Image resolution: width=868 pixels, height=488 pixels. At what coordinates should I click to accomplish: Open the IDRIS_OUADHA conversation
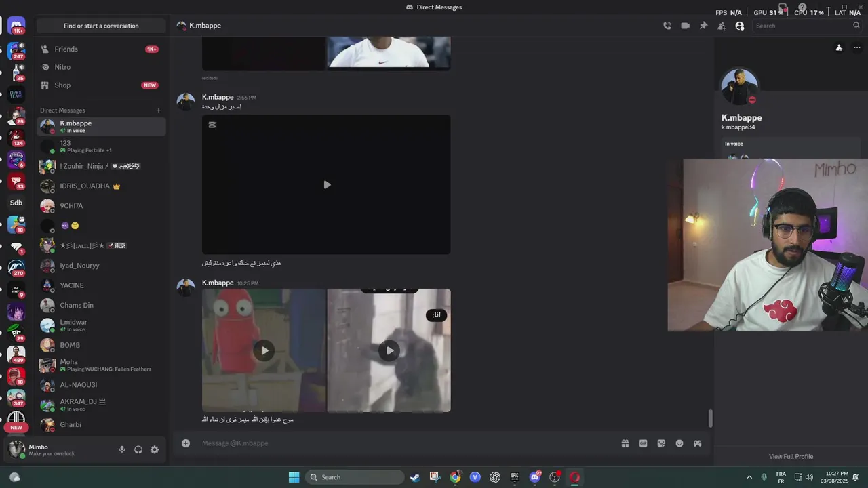pyautogui.click(x=101, y=186)
